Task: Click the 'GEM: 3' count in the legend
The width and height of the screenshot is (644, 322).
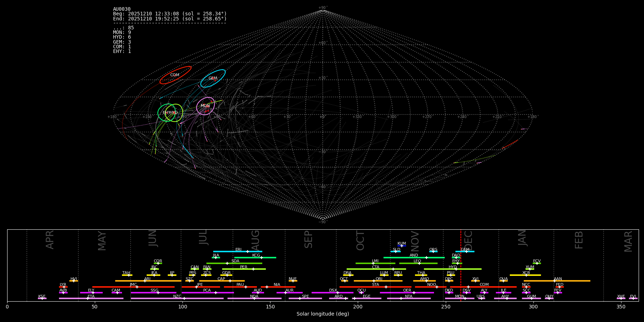Action: pos(122,42)
